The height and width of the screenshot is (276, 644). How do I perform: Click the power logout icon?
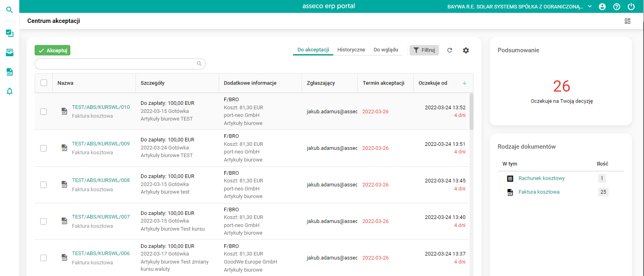631,6
